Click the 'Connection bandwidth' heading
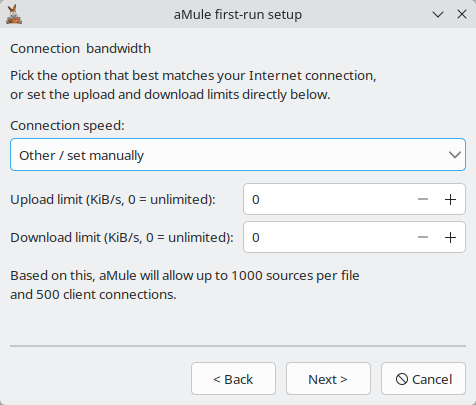 pyautogui.click(x=81, y=49)
